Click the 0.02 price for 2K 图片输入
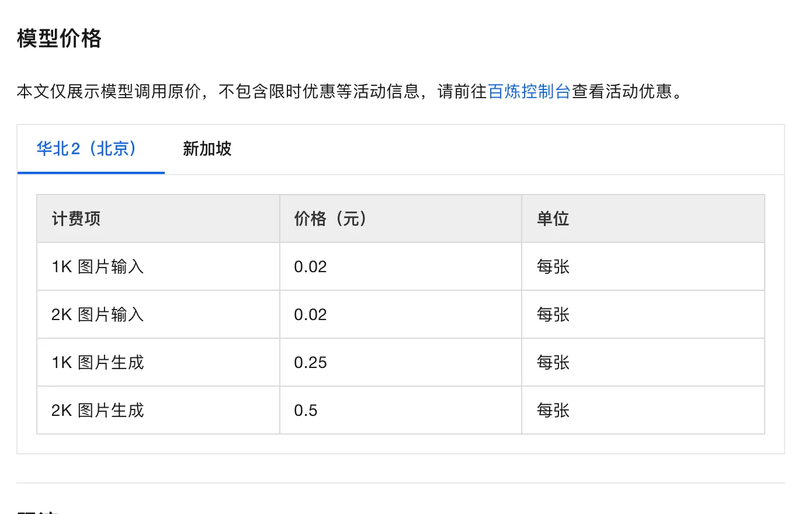 [310, 315]
